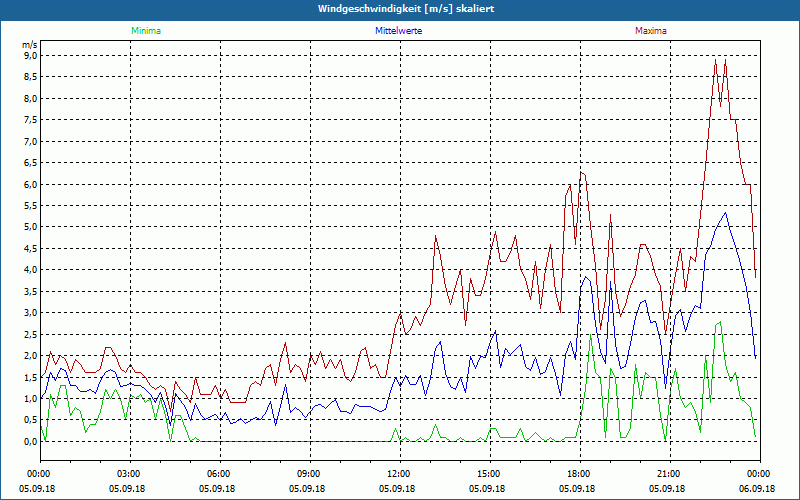Click the green Minima legend label

(x=146, y=31)
